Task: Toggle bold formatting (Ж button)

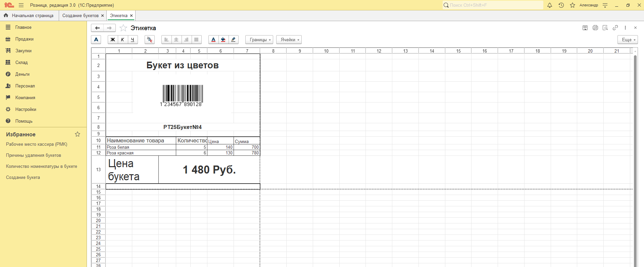Action: pos(113,40)
